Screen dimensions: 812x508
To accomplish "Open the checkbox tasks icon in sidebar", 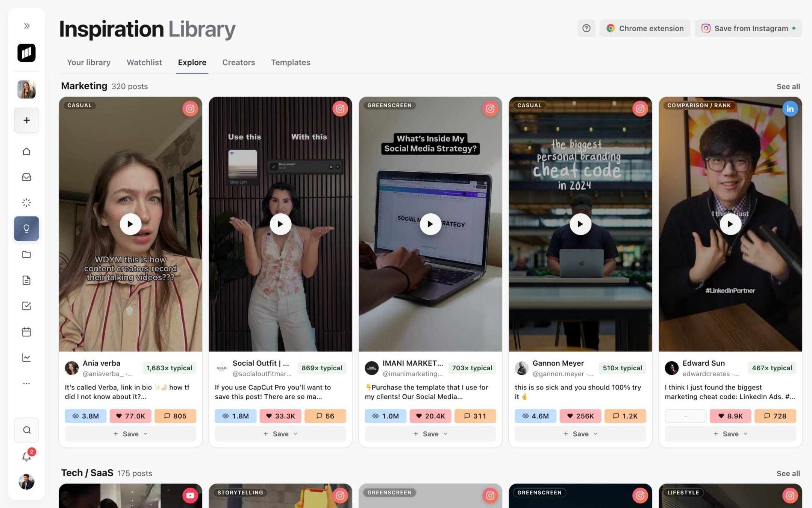I will click(26, 306).
